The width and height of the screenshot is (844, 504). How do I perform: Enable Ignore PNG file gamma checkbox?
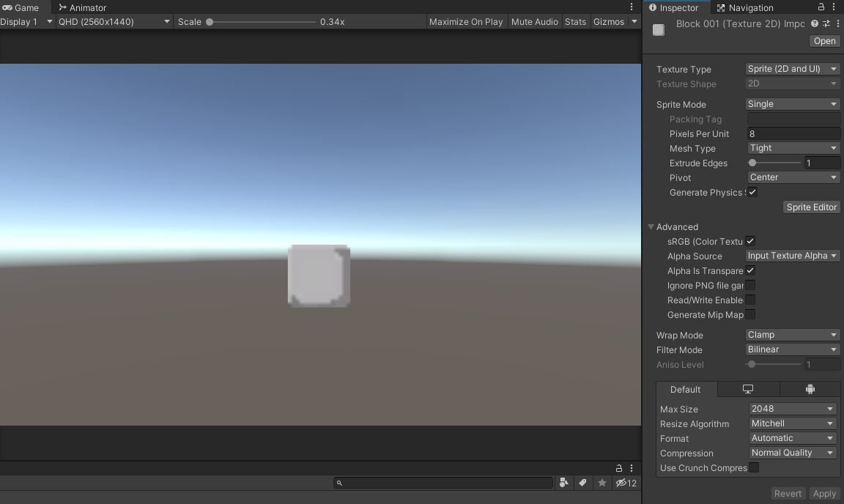(x=750, y=286)
